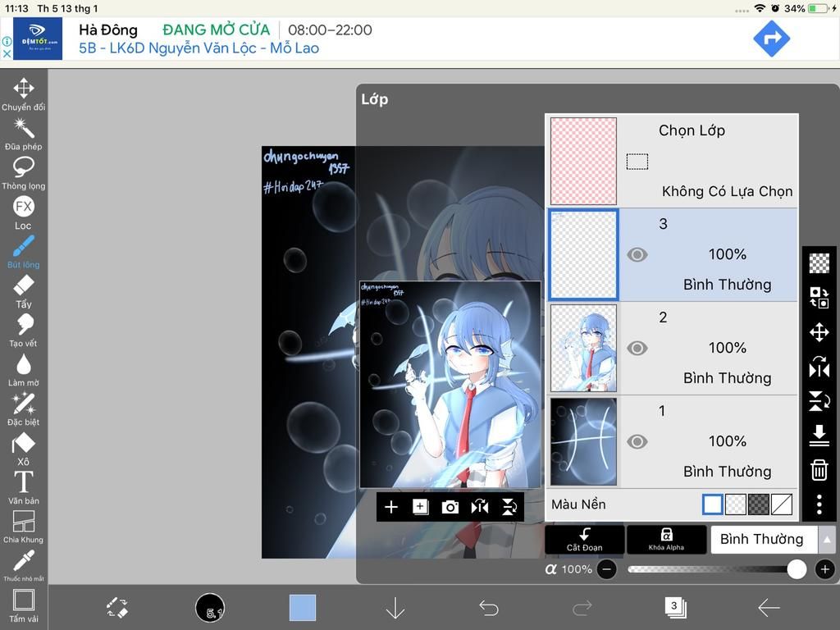Tap the battery status indicator
The image size is (840, 630).
pos(819,8)
